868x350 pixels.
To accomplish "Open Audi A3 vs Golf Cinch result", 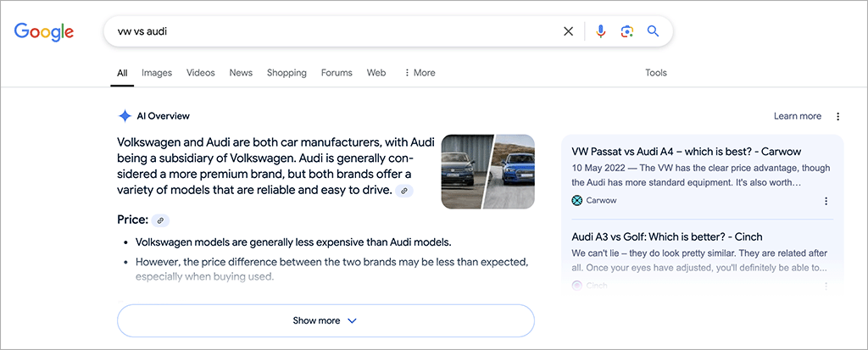I will pos(666,237).
